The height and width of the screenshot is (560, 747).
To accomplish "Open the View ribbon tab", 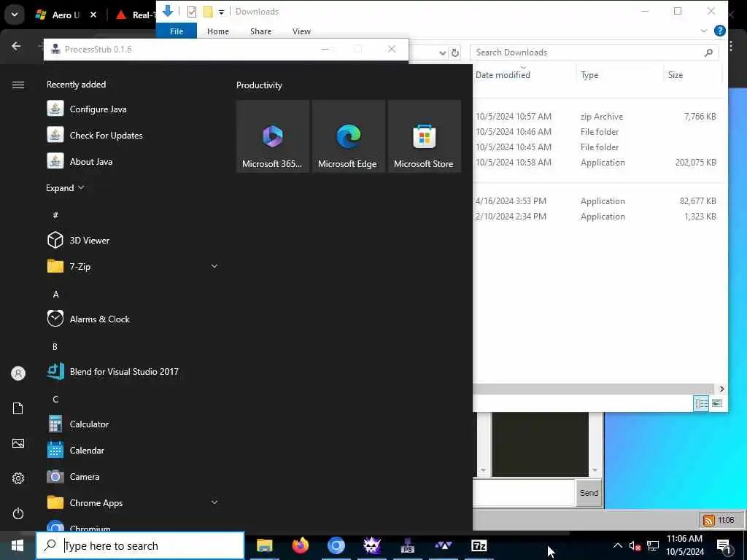I will 301,31.
